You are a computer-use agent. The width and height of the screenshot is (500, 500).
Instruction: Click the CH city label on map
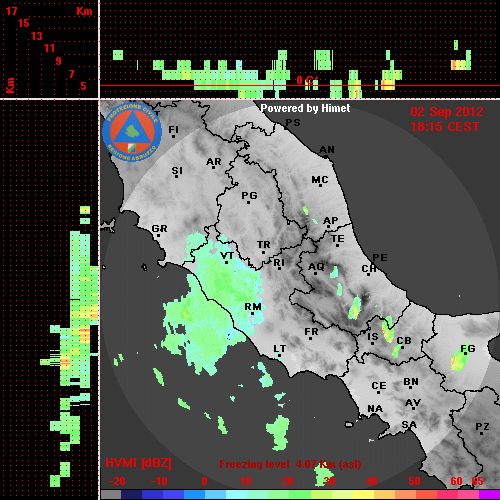369,268
